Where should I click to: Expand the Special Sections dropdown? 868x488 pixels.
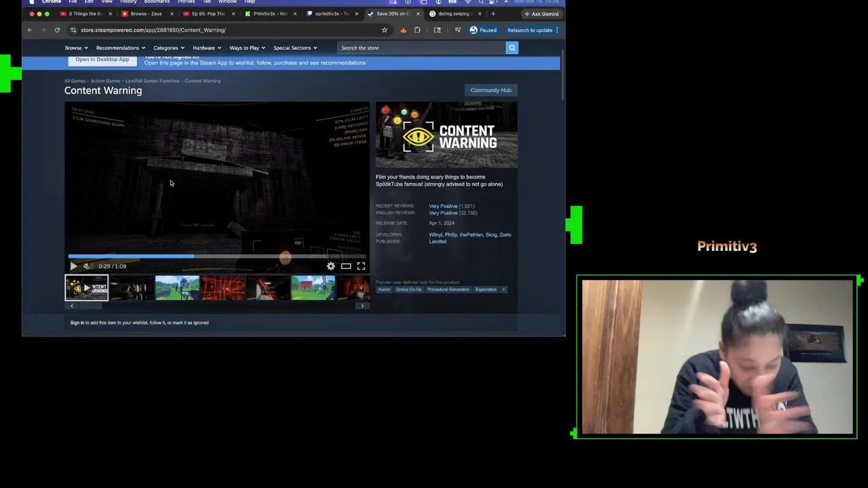pos(295,47)
